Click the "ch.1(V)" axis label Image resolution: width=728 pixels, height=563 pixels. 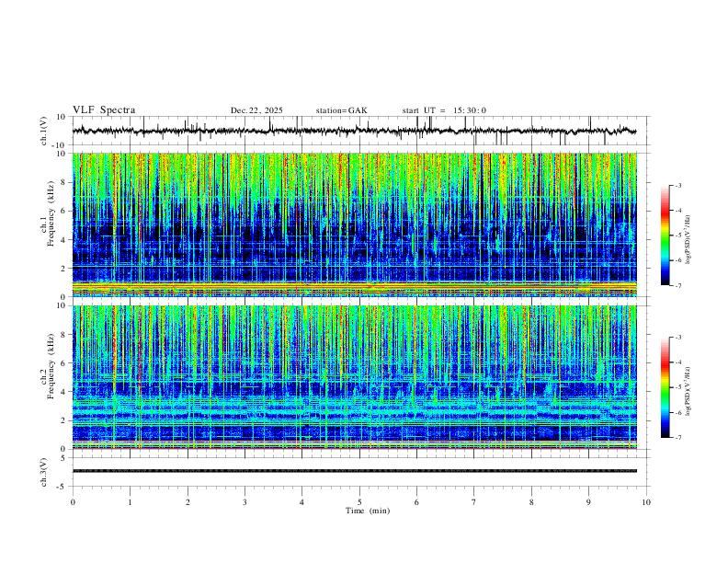pos(44,131)
